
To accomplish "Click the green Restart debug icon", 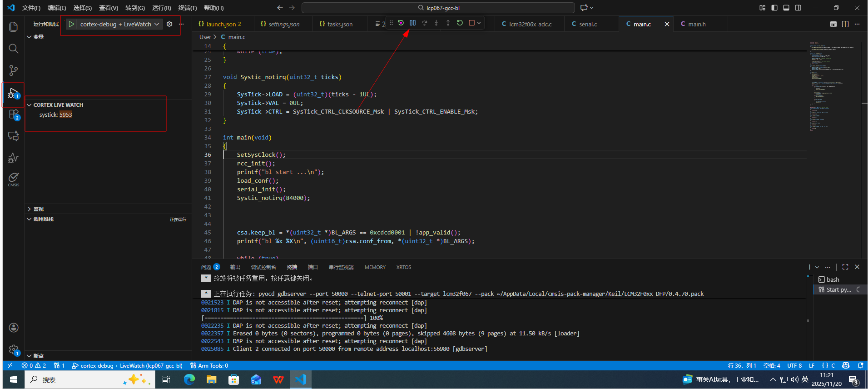I will 460,23.
